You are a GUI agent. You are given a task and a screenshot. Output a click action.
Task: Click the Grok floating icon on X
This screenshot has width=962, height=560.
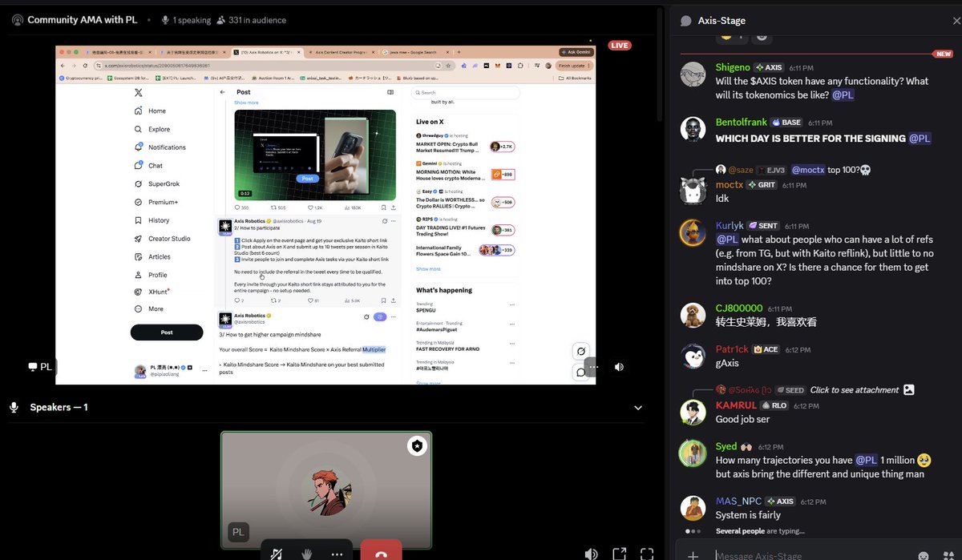(581, 351)
